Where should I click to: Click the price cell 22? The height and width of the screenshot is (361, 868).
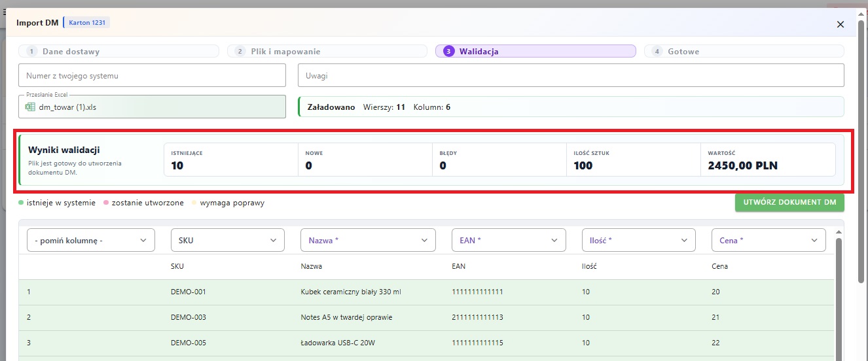pos(715,343)
